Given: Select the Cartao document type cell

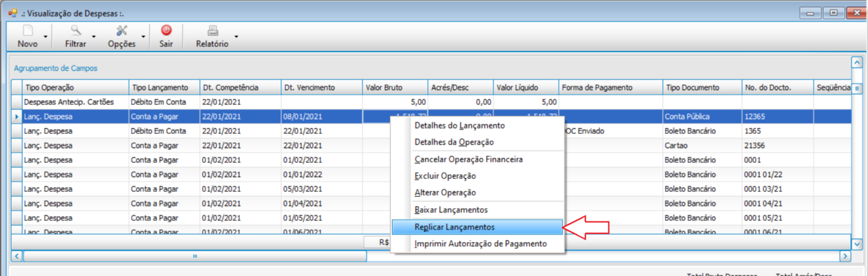Looking at the screenshot, I should 702,146.
